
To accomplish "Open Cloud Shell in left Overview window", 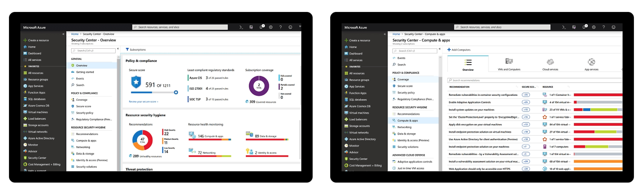I will coord(241,27).
